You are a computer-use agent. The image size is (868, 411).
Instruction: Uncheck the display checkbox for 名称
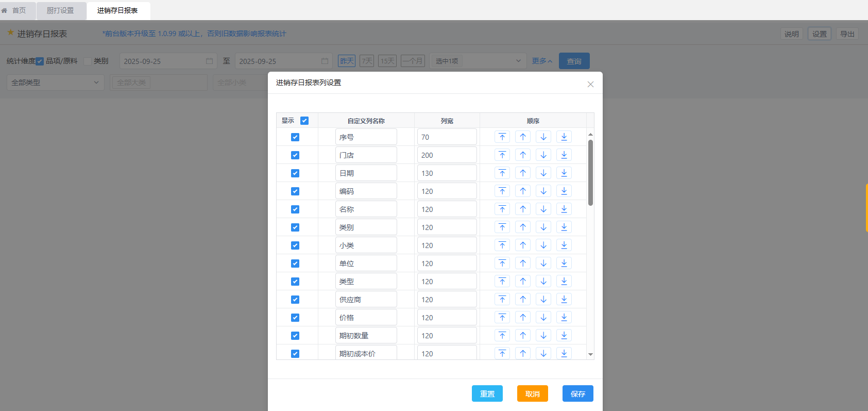pyautogui.click(x=295, y=209)
